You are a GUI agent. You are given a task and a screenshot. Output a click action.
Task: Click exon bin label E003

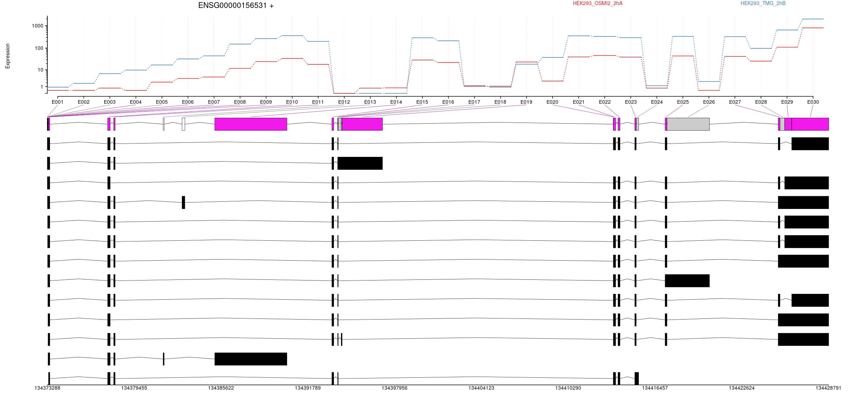point(110,102)
